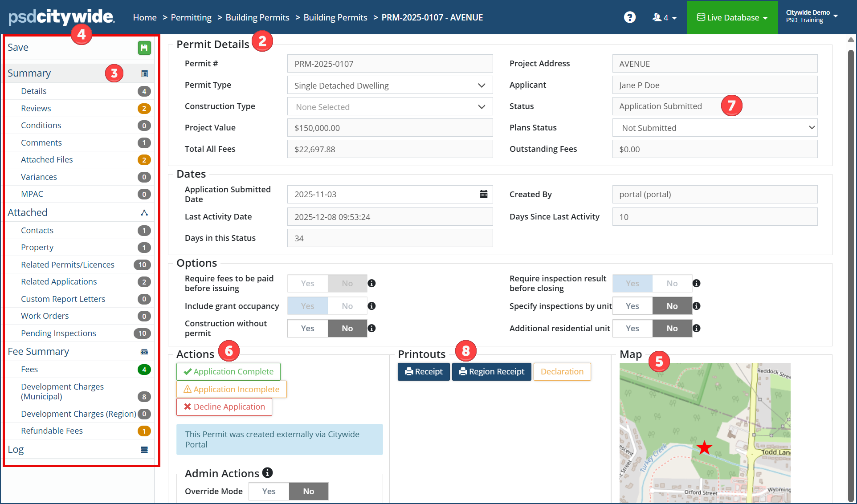The width and height of the screenshot is (857, 504).
Task: Go to Permitting in breadcrumb navigation
Action: click(x=191, y=17)
